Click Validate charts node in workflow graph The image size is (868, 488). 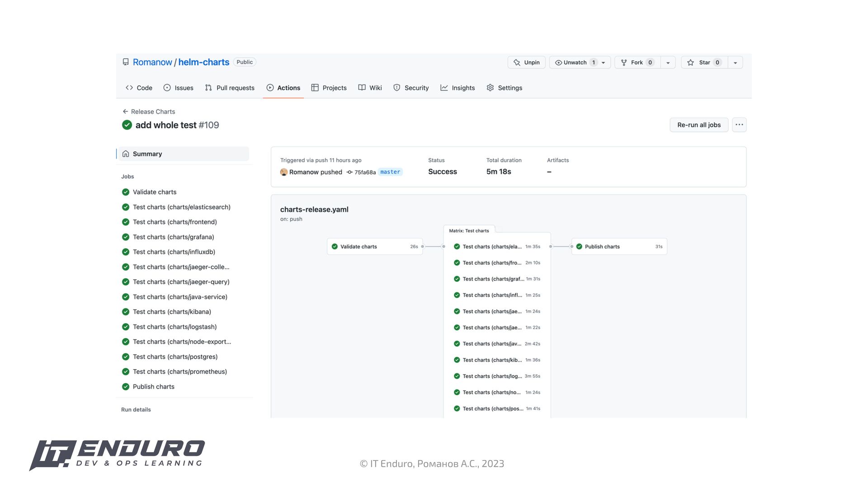[375, 247]
